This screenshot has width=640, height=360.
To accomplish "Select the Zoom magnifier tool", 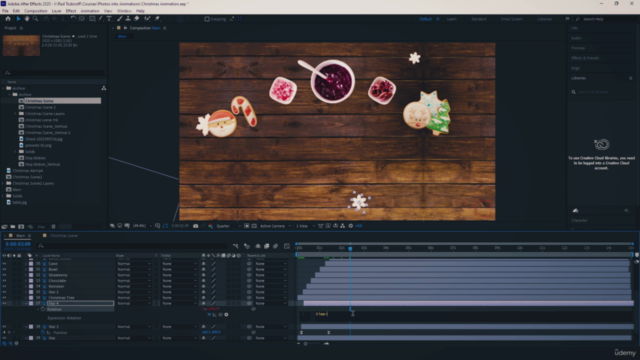I will [36, 19].
